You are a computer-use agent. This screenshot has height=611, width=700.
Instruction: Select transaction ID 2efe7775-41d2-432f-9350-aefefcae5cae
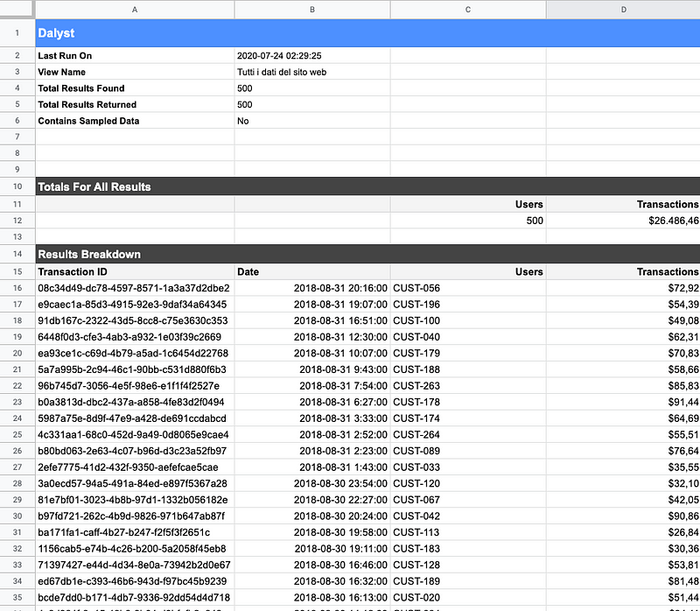coord(135,467)
